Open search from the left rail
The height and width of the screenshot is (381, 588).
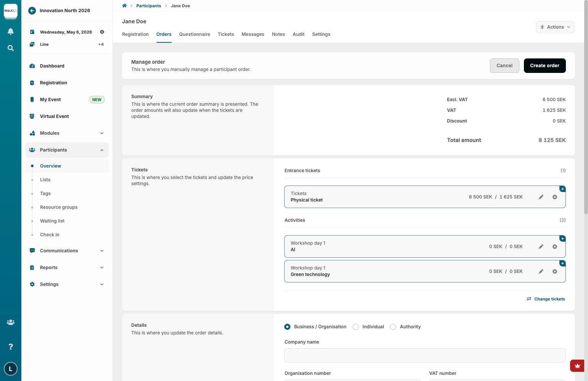(11, 48)
